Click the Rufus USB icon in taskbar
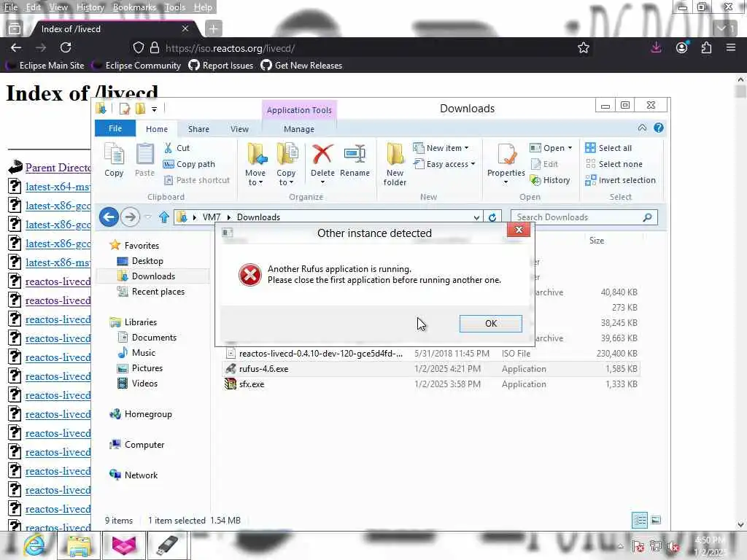Viewport: 747px width, 560px height. (x=168, y=545)
